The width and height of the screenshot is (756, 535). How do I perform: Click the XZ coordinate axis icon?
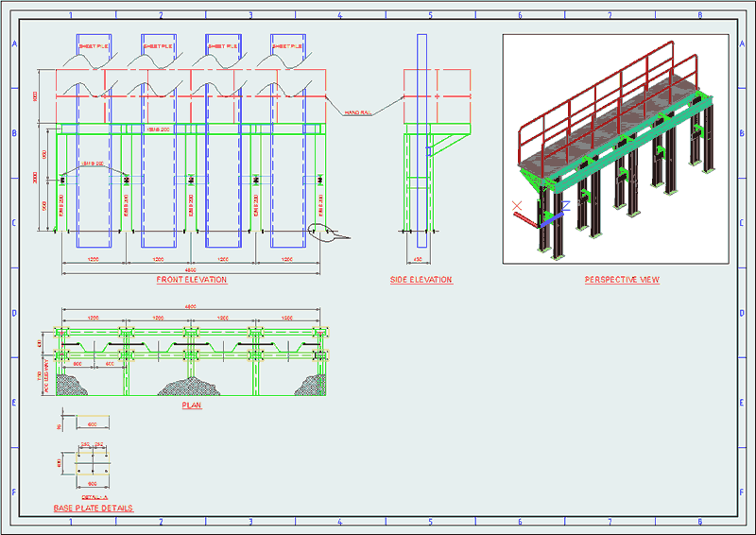point(540,214)
